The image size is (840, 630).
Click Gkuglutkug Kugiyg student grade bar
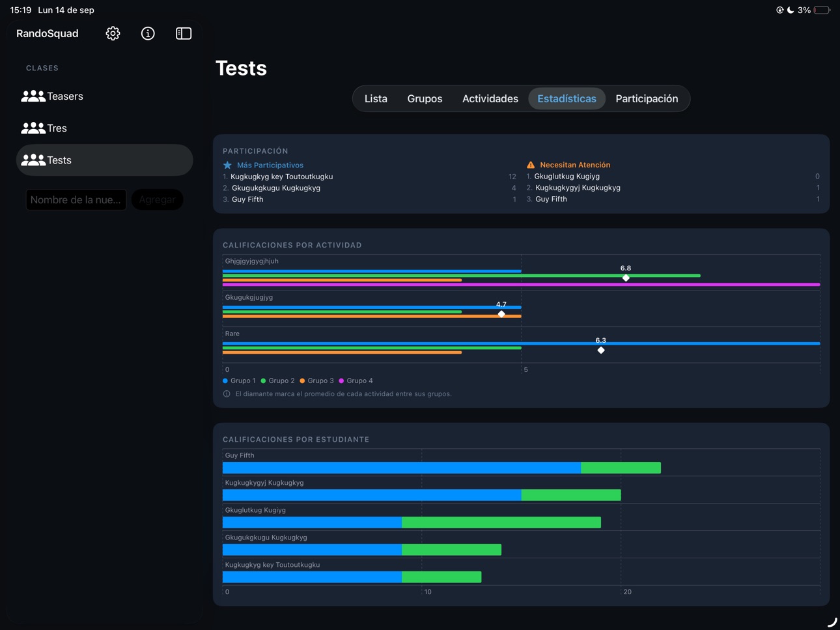click(x=412, y=523)
